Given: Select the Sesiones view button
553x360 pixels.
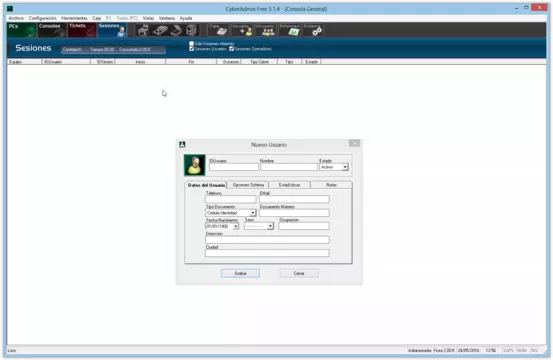Looking at the screenshot, I should pyautogui.click(x=112, y=30).
